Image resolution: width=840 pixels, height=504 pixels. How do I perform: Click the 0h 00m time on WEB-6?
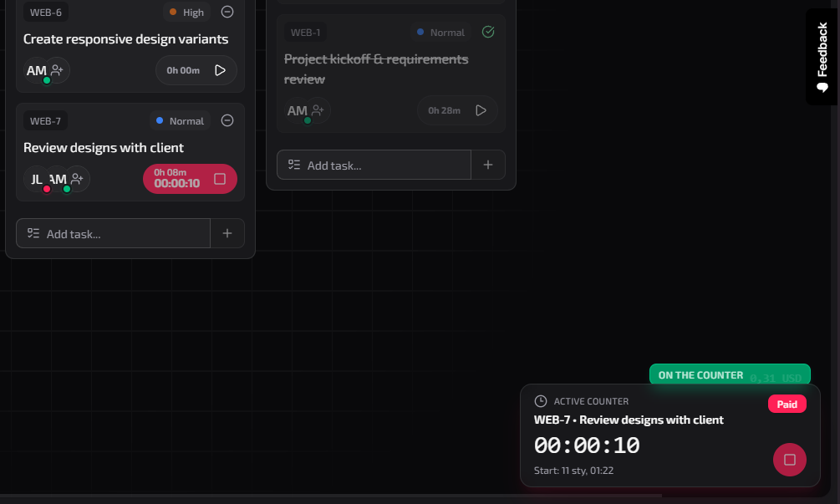[183, 70]
